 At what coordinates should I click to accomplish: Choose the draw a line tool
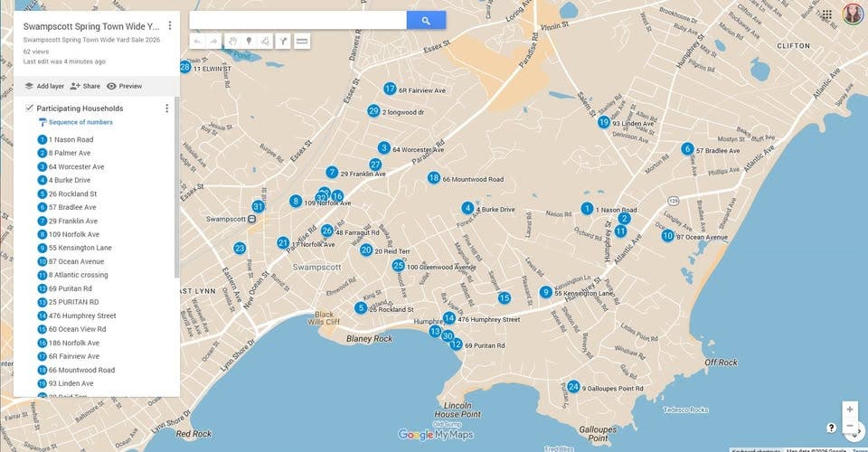click(265, 41)
